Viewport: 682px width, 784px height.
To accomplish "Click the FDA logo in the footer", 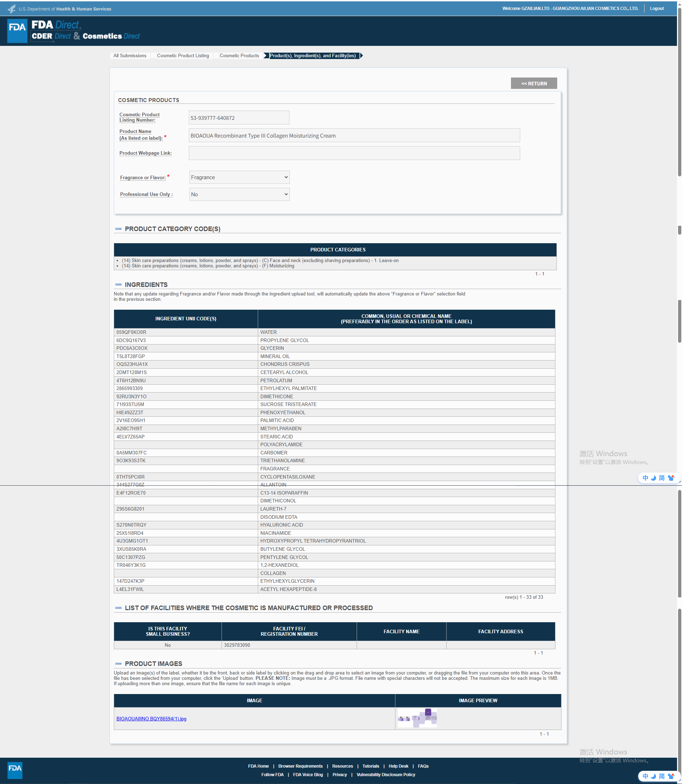I will coord(15,770).
